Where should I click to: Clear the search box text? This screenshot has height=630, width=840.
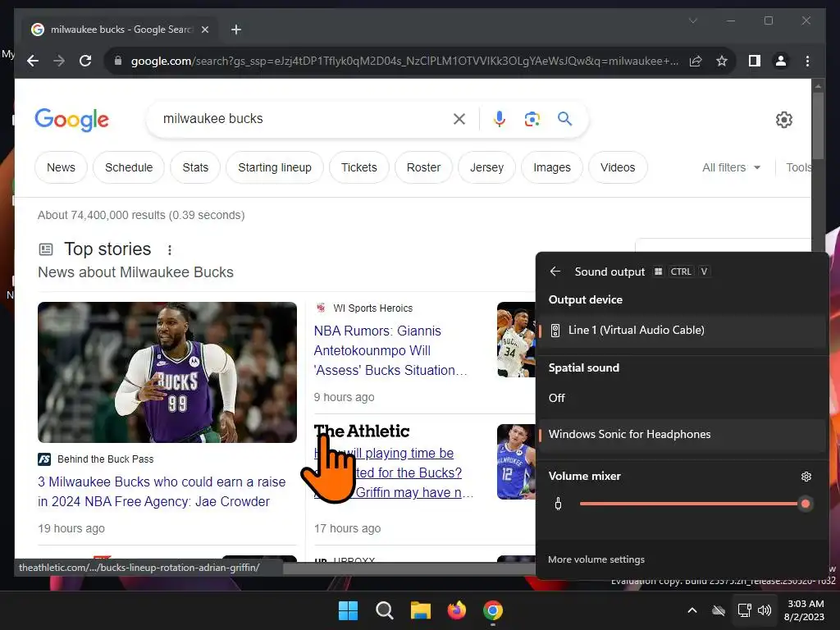[x=459, y=119]
